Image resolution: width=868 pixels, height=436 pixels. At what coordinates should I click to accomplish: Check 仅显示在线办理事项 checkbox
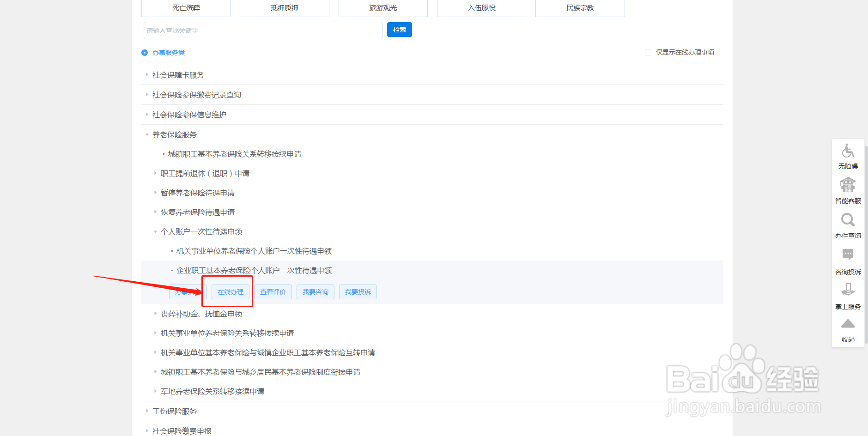pos(648,52)
